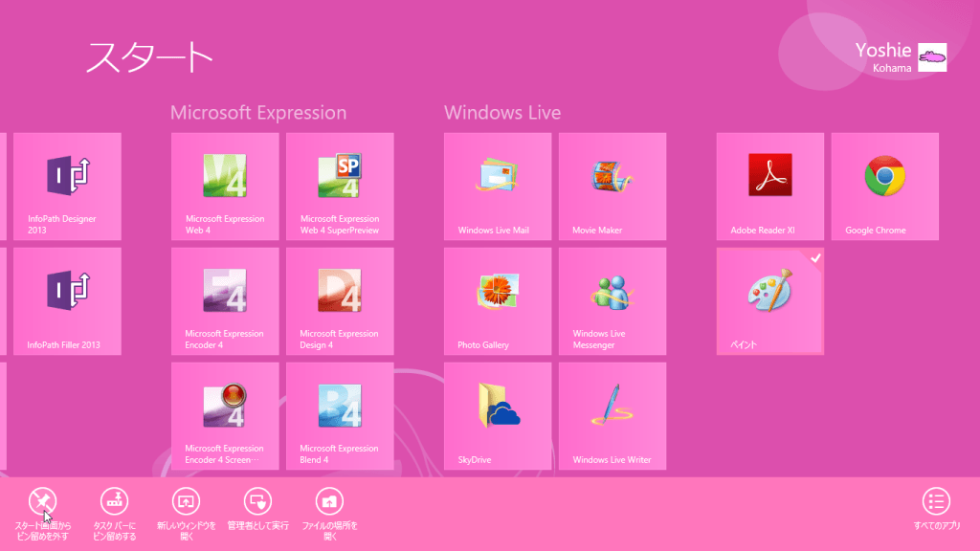Click 新しいウィンドウを開く button
The image size is (980, 551).
tap(187, 514)
